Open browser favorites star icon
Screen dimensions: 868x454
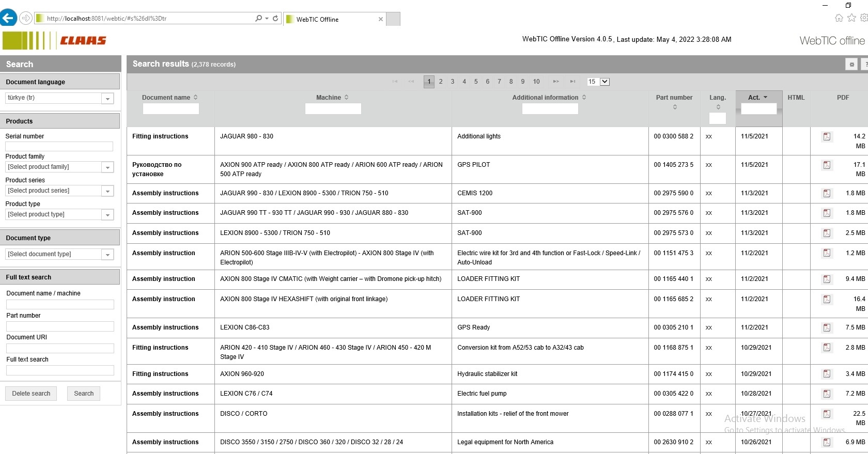tap(851, 18)
